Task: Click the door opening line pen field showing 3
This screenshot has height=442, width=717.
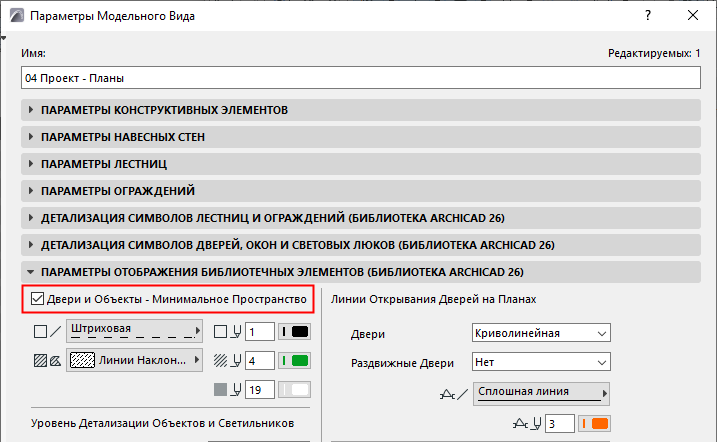Action: (560, 424)
